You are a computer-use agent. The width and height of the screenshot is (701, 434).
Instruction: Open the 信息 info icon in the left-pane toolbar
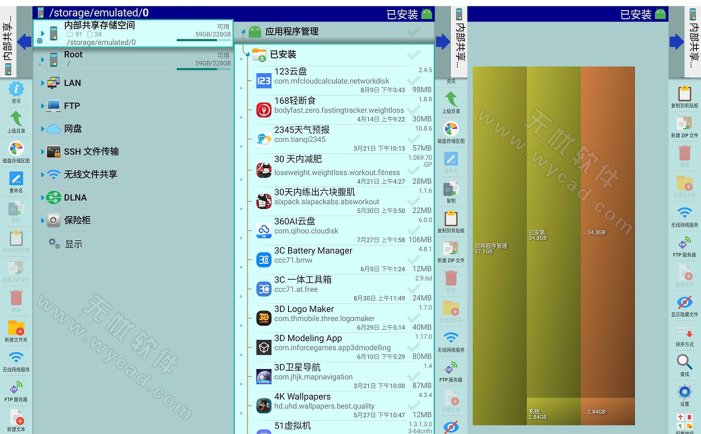tap(16, 89)
